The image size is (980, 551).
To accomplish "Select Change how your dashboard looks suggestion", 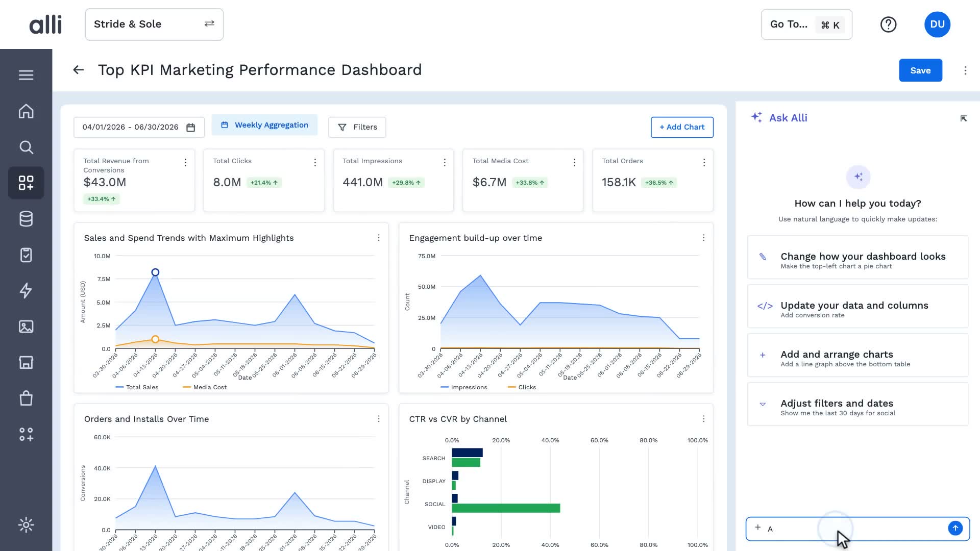I will click(x=857, y=257).
